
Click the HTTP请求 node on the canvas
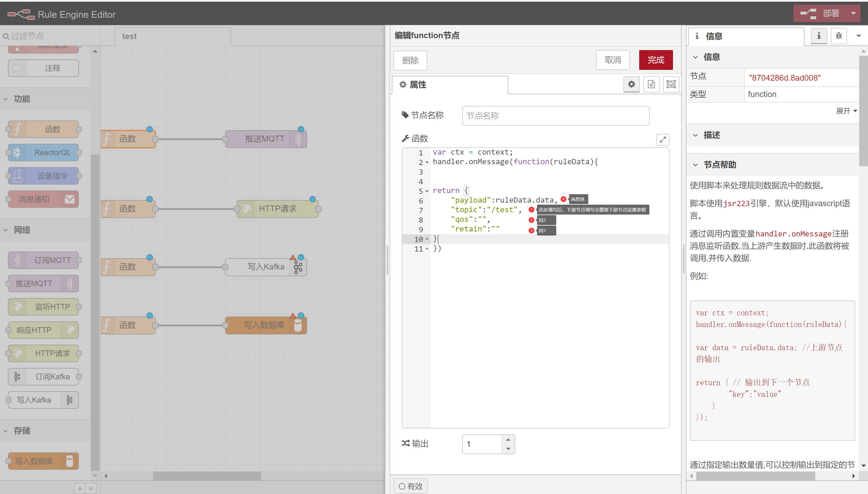(x=277, y=209)
